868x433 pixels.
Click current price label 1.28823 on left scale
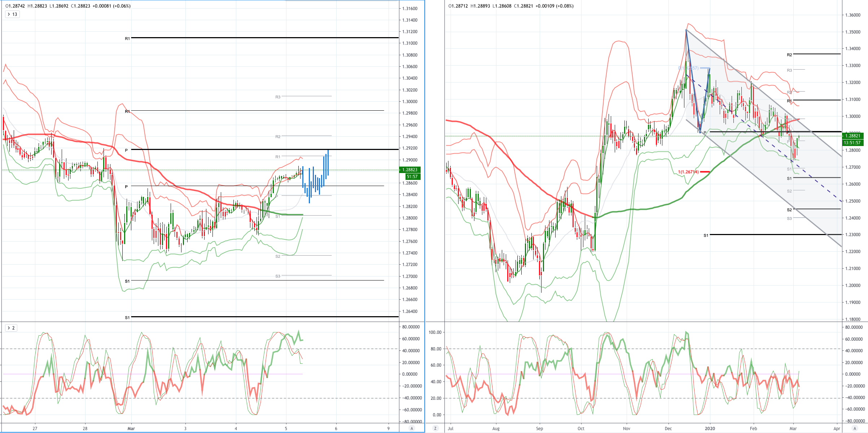410,170
